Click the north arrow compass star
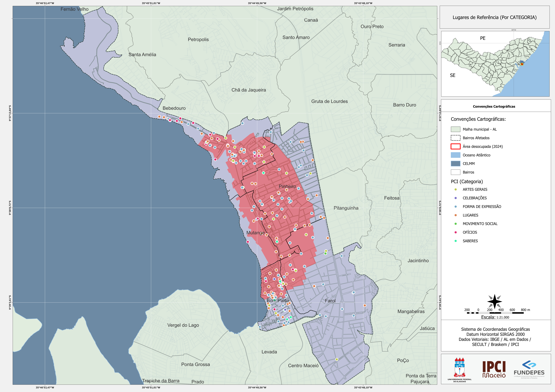This screenshot has width=555, height=392. click(x=495, y=301)
